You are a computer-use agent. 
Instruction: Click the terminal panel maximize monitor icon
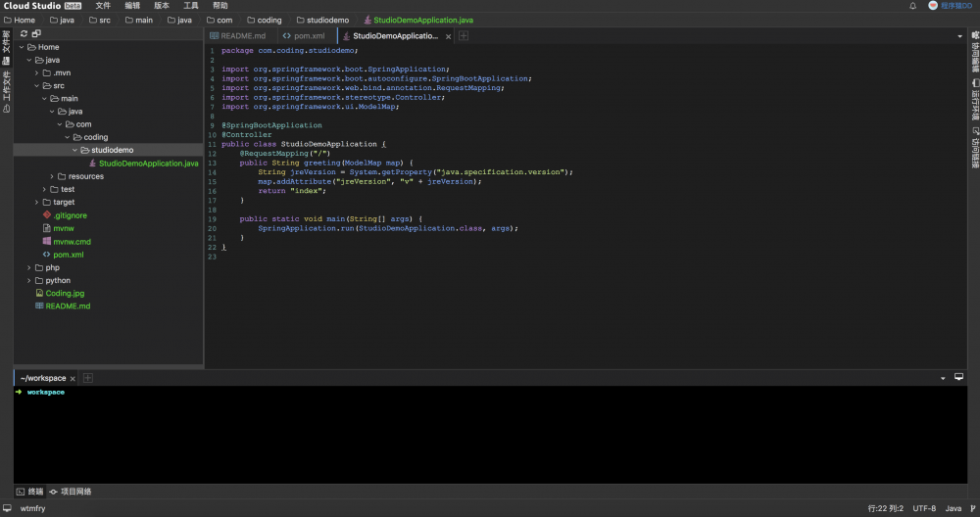[x=958, y=377]
